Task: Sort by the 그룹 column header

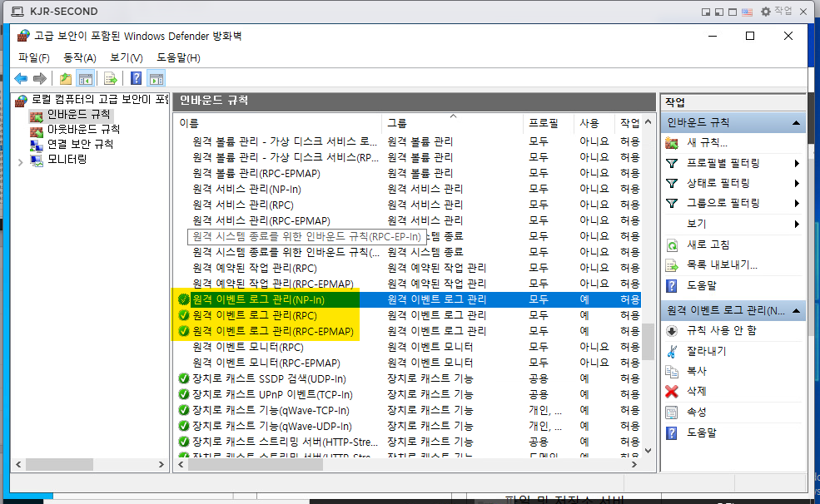Action: pyautogui.click(x=452, y=123)
